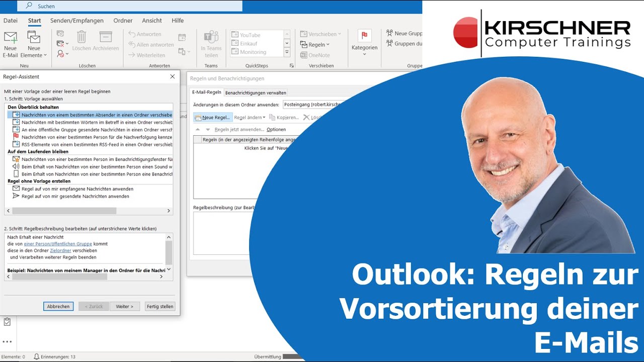644x362 pixels.
Task: Click the move rule down arrow
Action: pos(208,129)
